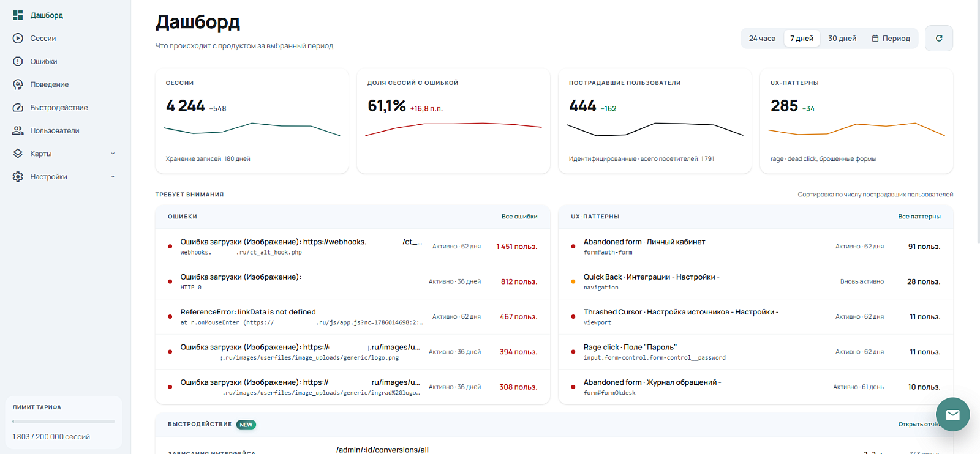Expand the Настройки menu chevron
The height and width of the screenshot is (454, 980).
tap(113, 177)
